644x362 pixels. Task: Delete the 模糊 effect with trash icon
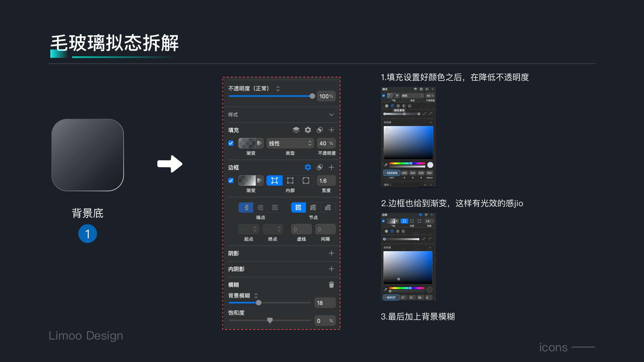click(x=331, y=285)
